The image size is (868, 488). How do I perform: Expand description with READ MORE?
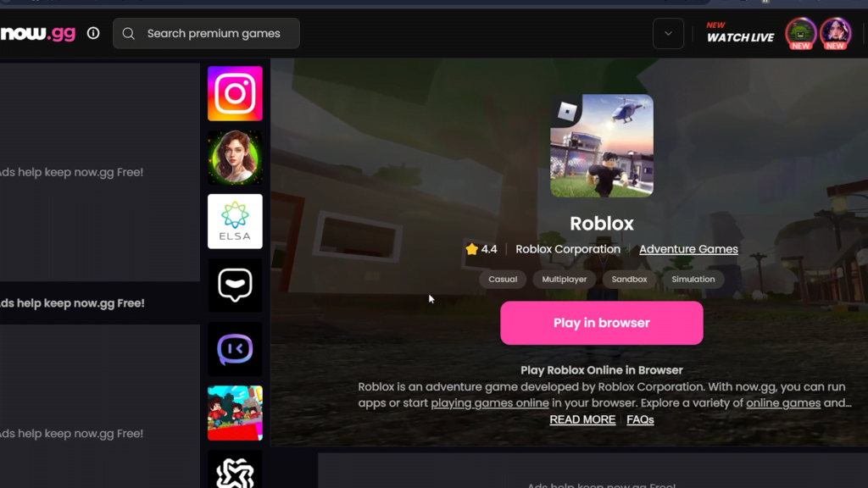[x=582, y=419]
